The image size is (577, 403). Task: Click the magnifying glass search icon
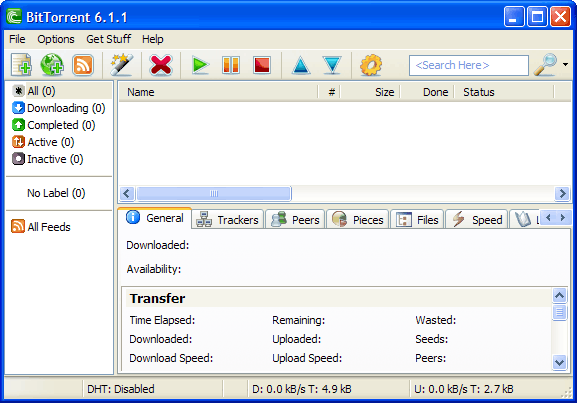point(545,65)
